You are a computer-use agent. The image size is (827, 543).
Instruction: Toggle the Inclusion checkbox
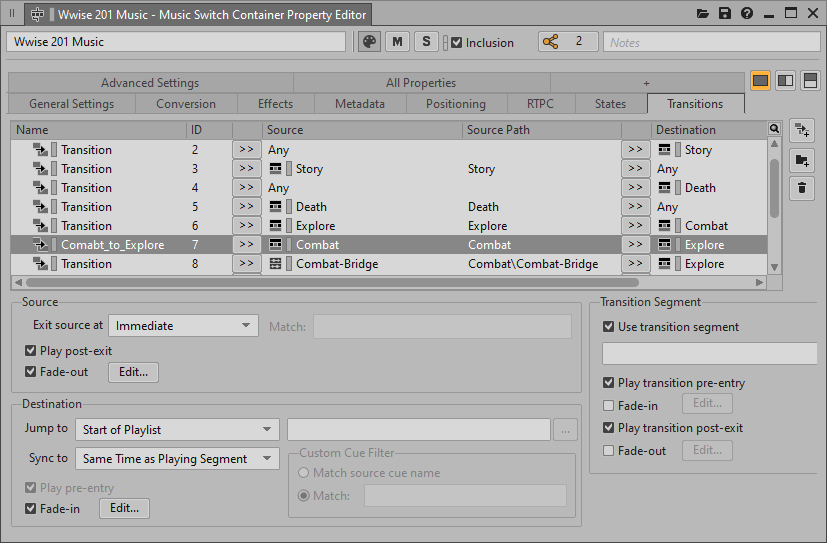click(457, 43)
